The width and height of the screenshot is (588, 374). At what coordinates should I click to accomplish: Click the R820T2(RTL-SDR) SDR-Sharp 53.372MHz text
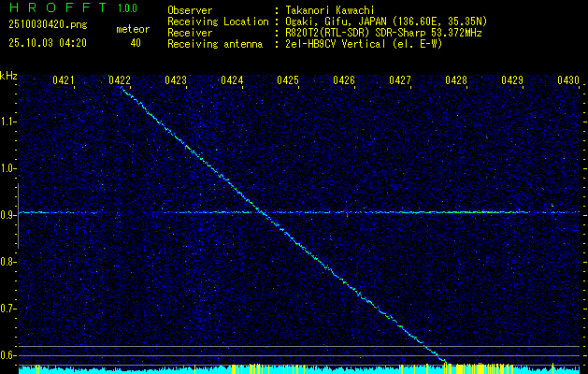383,33
